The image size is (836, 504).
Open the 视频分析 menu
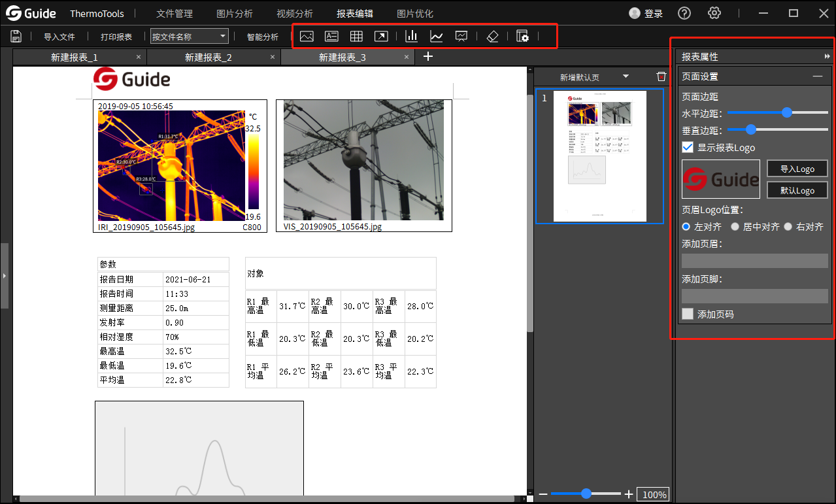295,14
